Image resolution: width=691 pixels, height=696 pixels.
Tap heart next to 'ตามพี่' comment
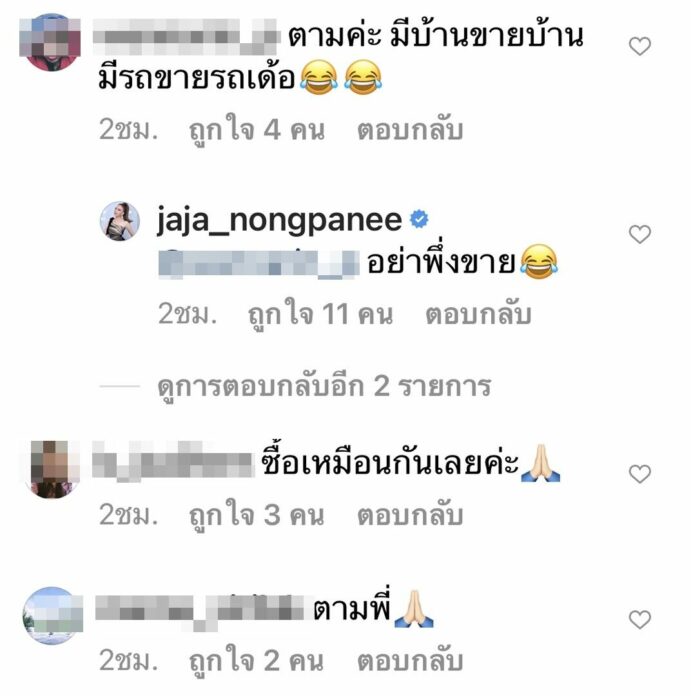[x=640, y=620]
